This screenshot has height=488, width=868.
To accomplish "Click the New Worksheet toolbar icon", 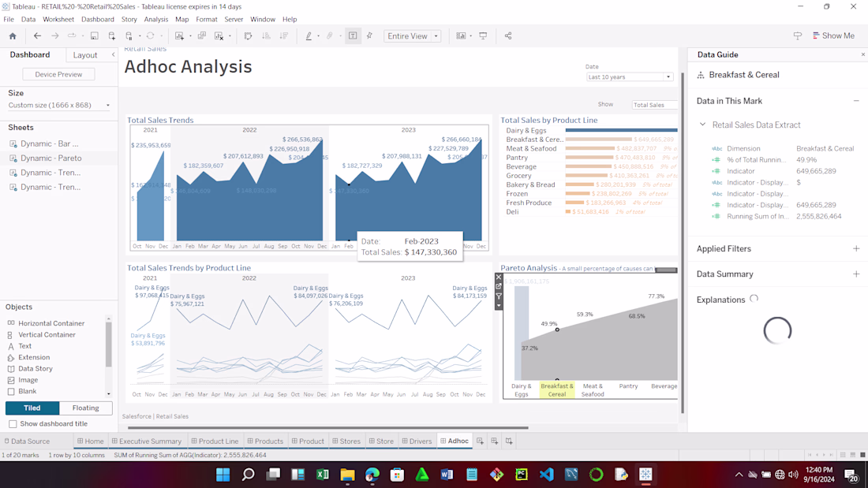I will [179, 36].
